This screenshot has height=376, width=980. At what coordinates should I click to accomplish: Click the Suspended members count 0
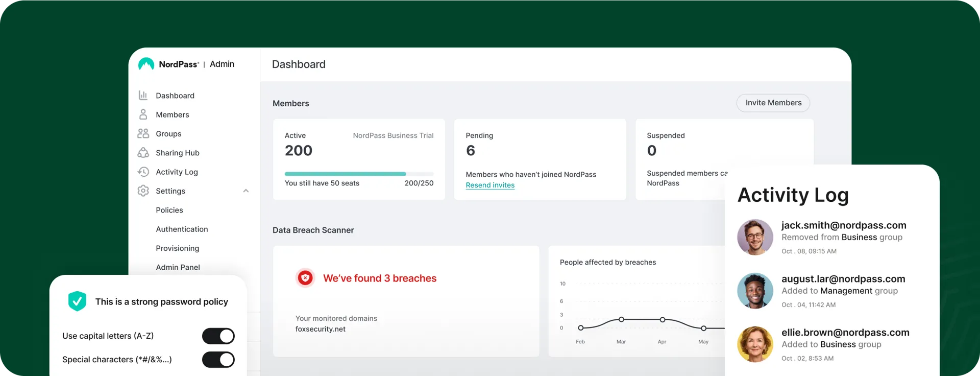pos(652,151)
